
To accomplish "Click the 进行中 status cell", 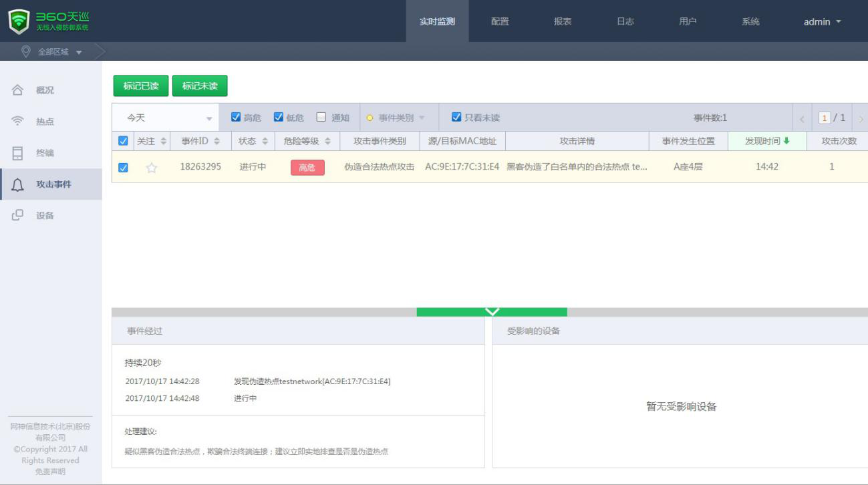I will coord(253,166).
